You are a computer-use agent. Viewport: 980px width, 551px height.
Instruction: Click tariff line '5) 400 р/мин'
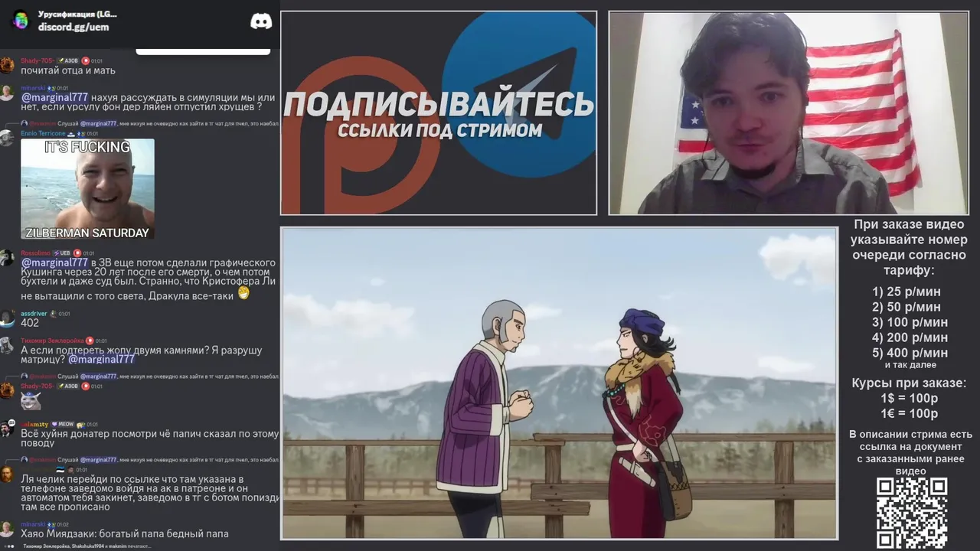[910, 353]
